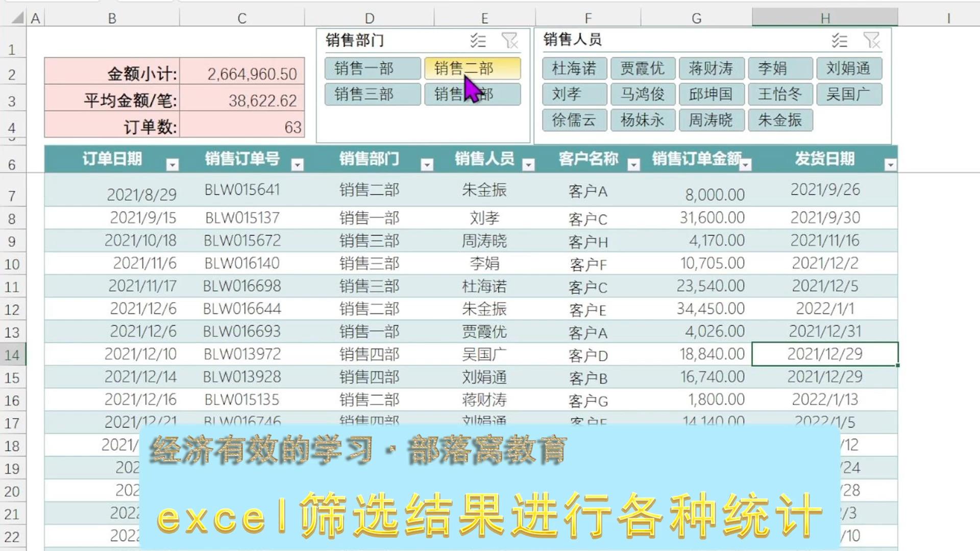
Task: Clear the filter on 销售人员 slicer
Action: tap(870, 41)
